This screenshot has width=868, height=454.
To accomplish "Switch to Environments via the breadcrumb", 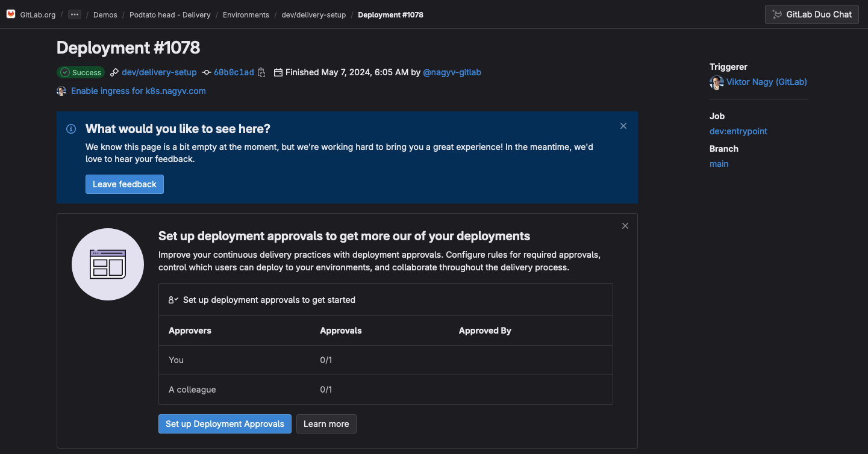I will point(246,14).
